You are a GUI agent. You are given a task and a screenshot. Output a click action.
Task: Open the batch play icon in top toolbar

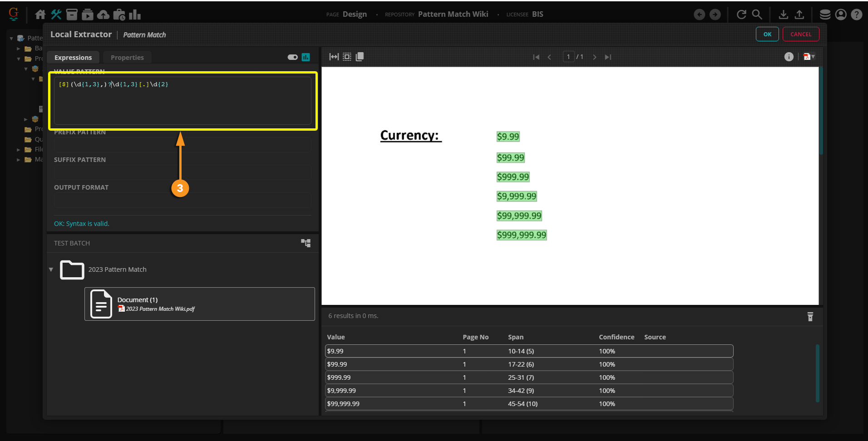88,15
